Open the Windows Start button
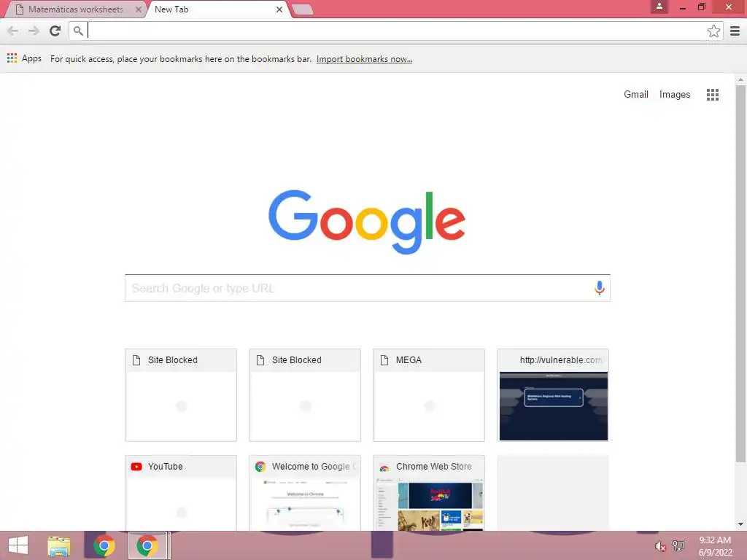Image resolution: width=747 pixels, height=560 pixels. (x=18, y=545)
